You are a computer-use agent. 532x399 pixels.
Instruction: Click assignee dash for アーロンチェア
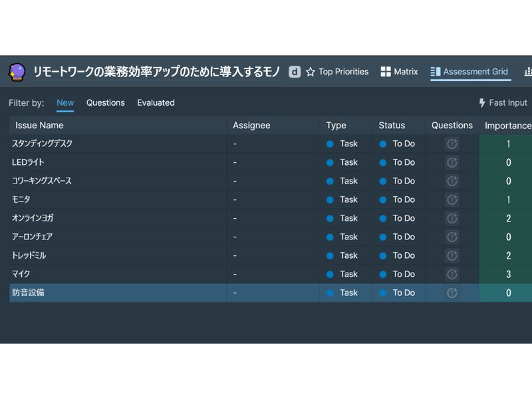(235, 237)
